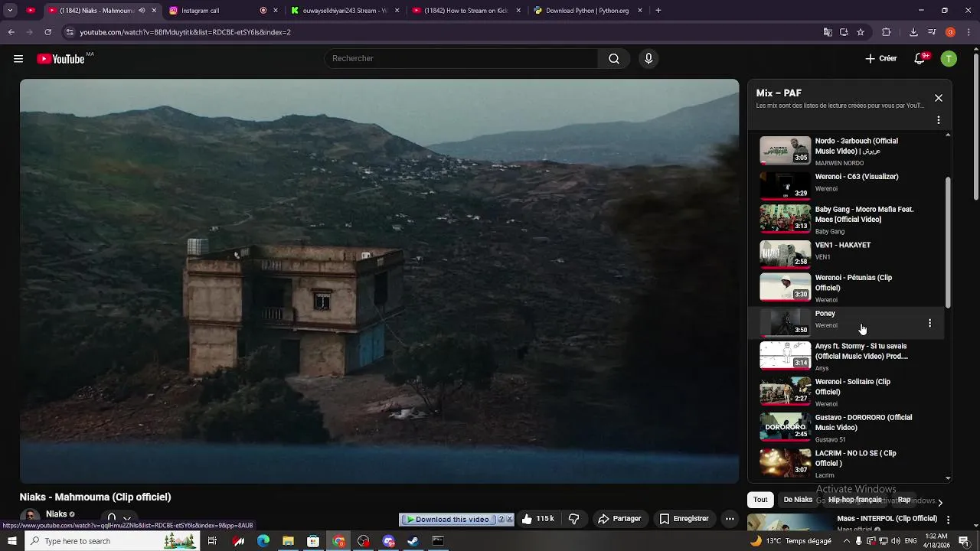Select the Rap filter chip

[904, 500]
